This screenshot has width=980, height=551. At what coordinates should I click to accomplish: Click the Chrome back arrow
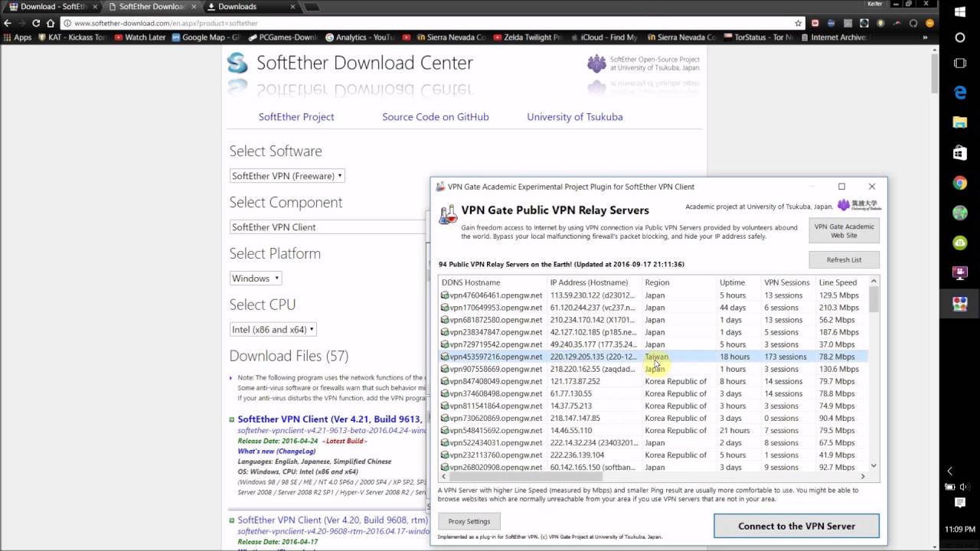(x=8, y=23)
